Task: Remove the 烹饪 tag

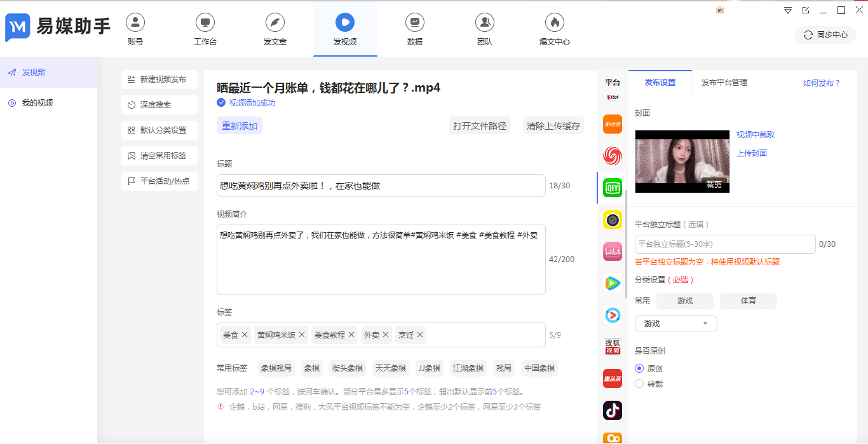Action: 420,335
